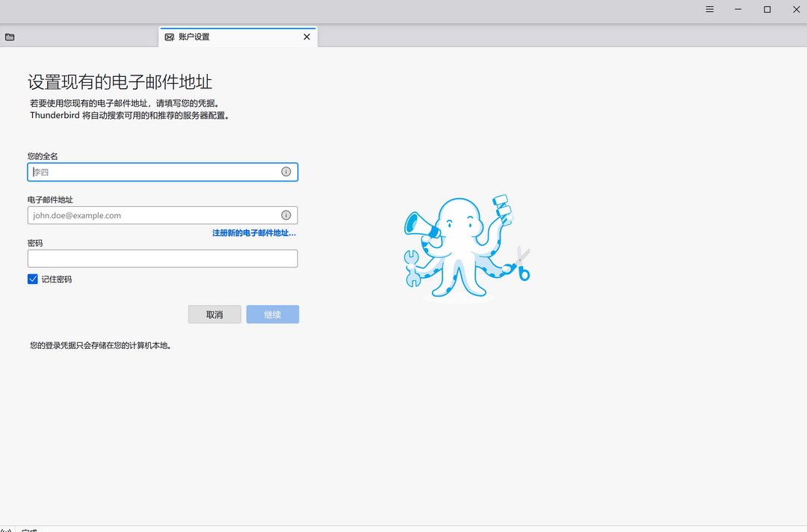Click info icon in email address field
The height and width of the screenshot is (532, 807).
coord(286,215)
